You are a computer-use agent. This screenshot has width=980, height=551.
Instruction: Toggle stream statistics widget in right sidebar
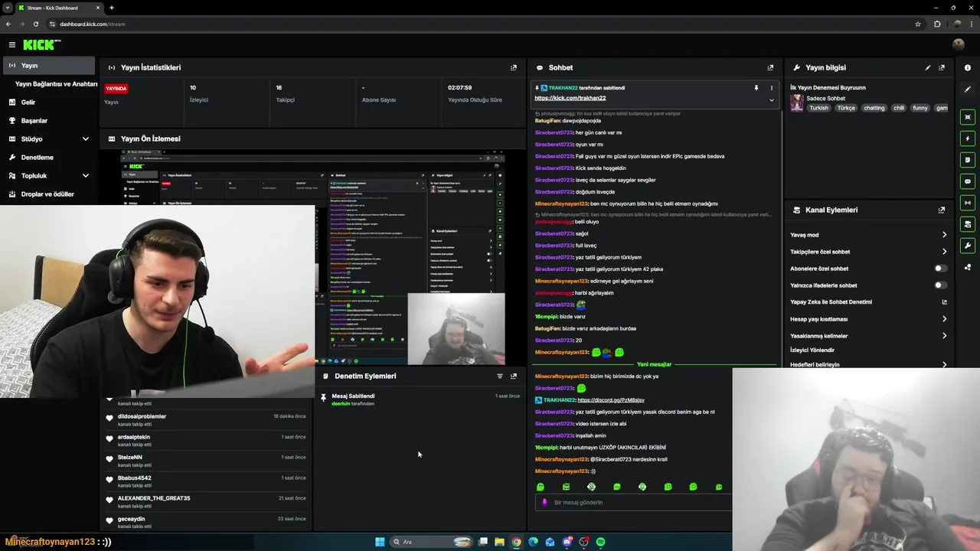point(968,203)
